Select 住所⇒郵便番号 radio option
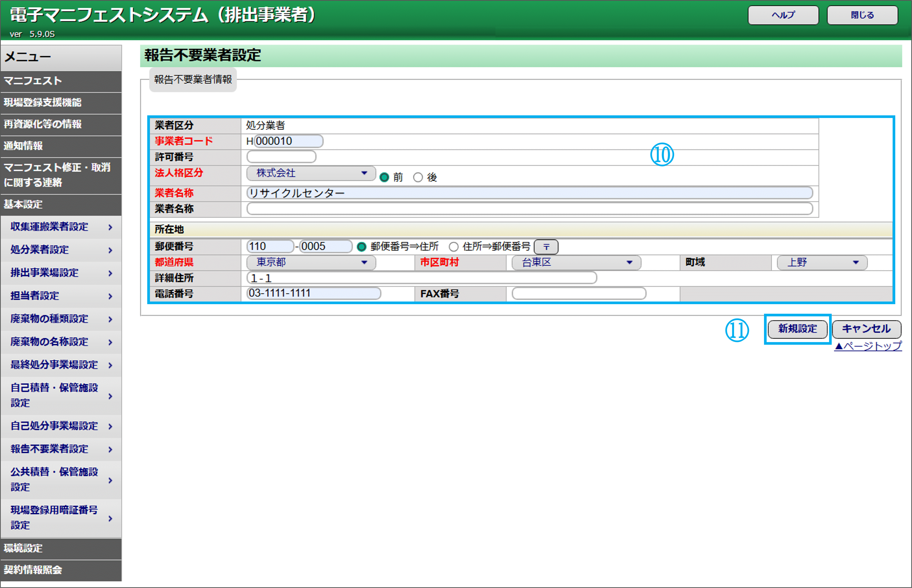 [454, 247]
